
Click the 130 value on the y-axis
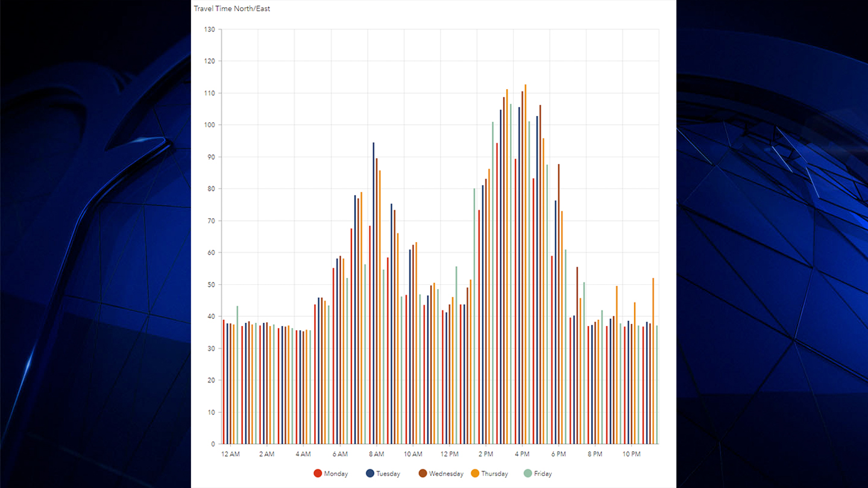210,30
